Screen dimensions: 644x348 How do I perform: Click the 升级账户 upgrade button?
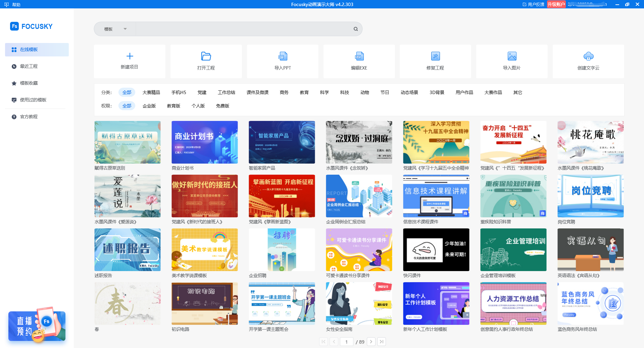pyautogui.click(x=556, y=4)
